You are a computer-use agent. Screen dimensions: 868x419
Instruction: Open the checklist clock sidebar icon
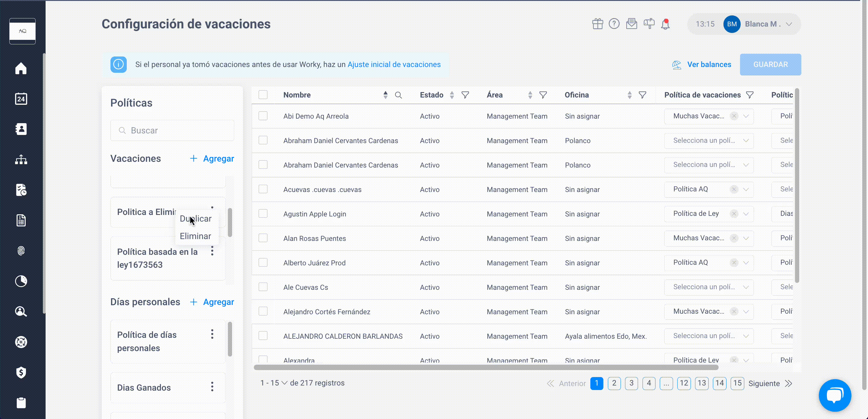(x=21, y=190)
